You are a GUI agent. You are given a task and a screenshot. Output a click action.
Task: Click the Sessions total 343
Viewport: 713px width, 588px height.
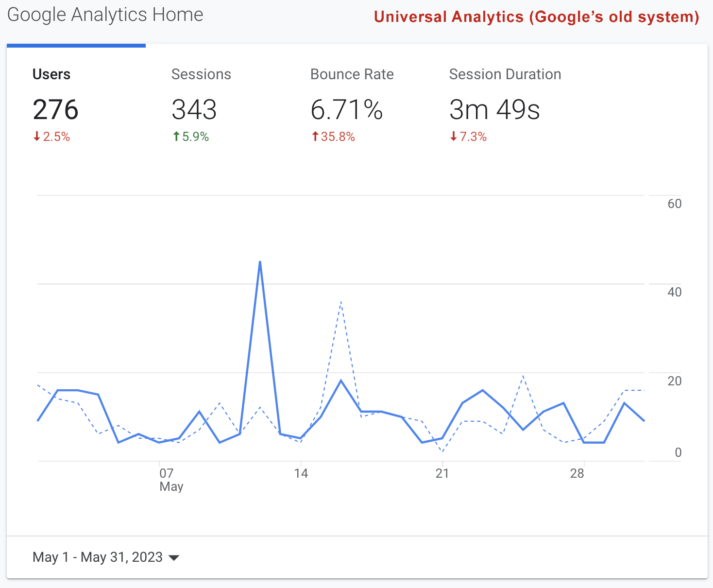tap(194, 110)
